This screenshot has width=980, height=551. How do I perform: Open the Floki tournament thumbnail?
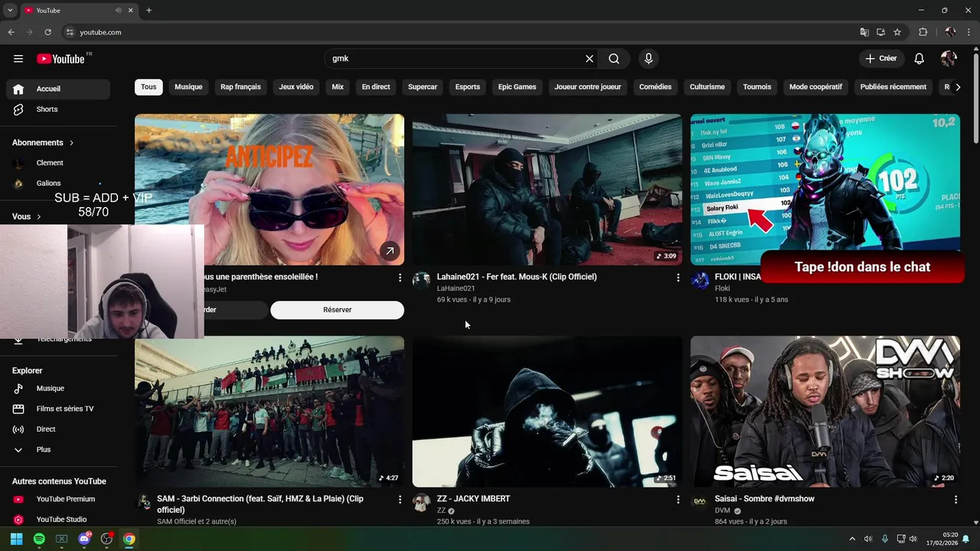click(825, 190)
